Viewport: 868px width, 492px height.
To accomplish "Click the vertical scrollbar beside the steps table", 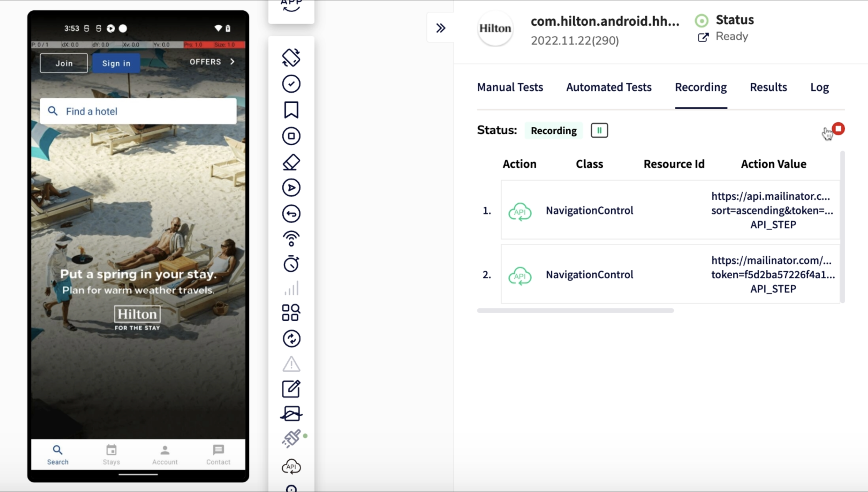I will coord(842,227).
